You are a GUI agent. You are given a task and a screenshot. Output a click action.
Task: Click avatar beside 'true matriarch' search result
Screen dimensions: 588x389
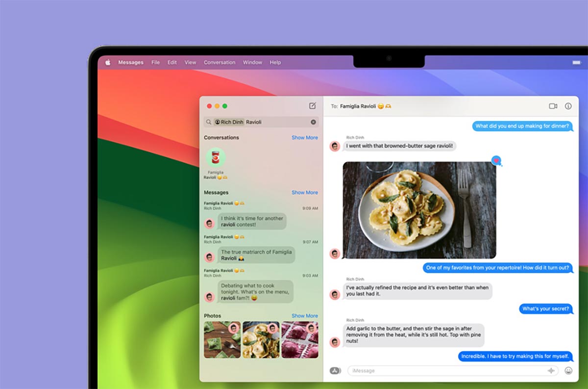click(x=210, y=257)
